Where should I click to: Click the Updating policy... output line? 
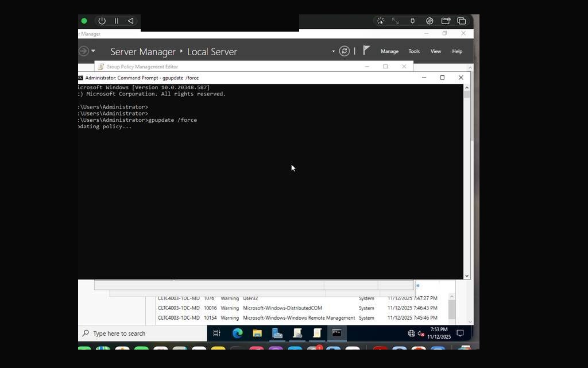[105, 126]
